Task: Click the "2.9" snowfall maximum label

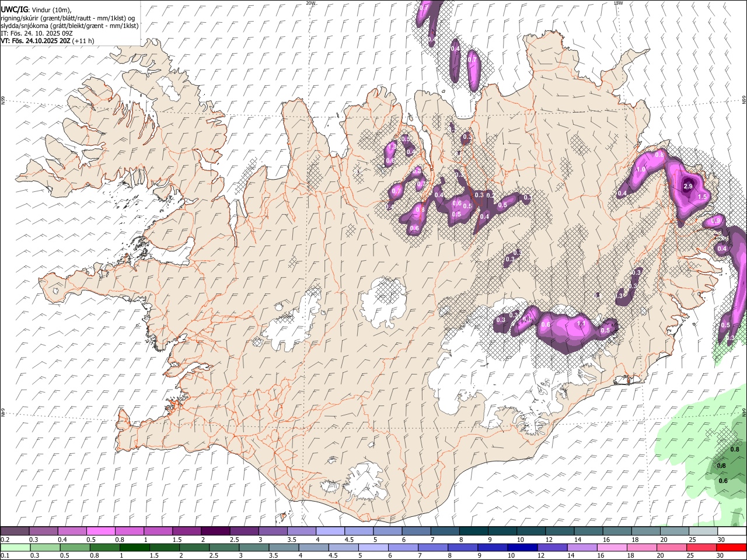Action: tap(687, 186)
